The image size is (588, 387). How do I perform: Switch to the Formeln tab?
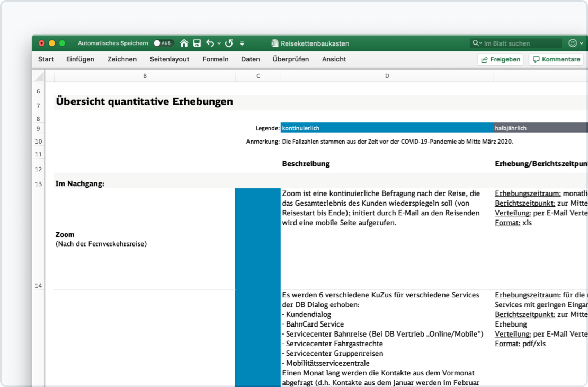coord(216,59)
